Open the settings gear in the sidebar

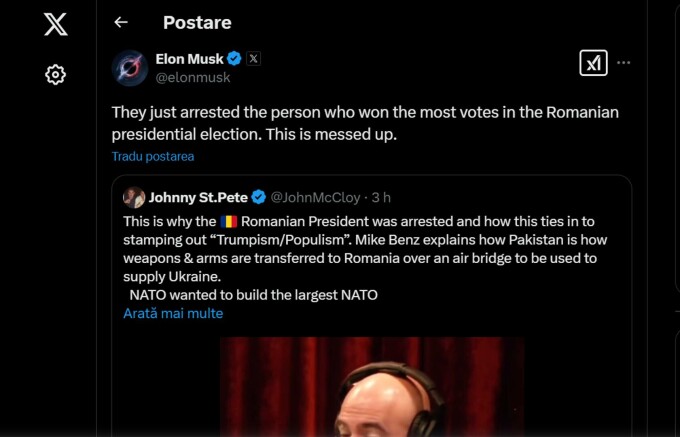coord(56,75)
